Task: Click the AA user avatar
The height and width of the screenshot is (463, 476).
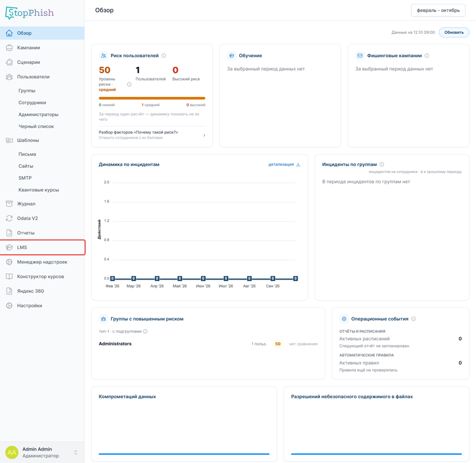Action: (x=12, y=452)
